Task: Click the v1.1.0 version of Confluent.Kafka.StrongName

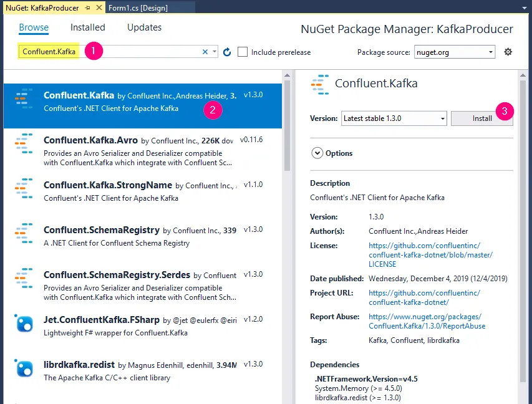Action: 253,185
